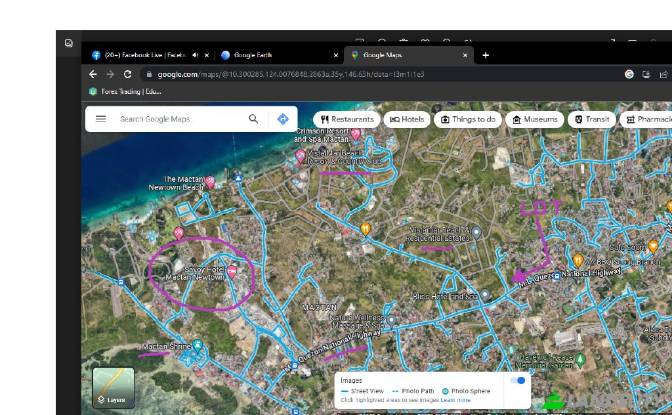Open the Google Maps hamburger menu

pos(101,119)
